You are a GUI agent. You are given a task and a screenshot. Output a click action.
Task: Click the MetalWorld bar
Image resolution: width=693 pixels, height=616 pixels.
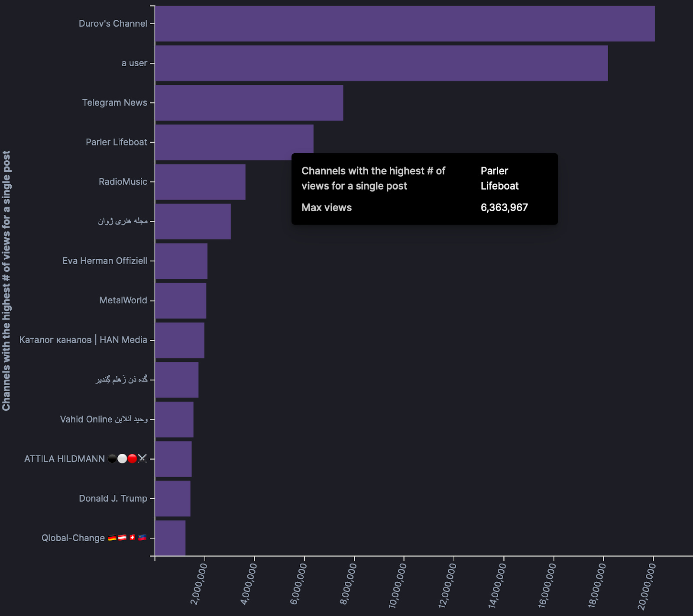point(181,300)
